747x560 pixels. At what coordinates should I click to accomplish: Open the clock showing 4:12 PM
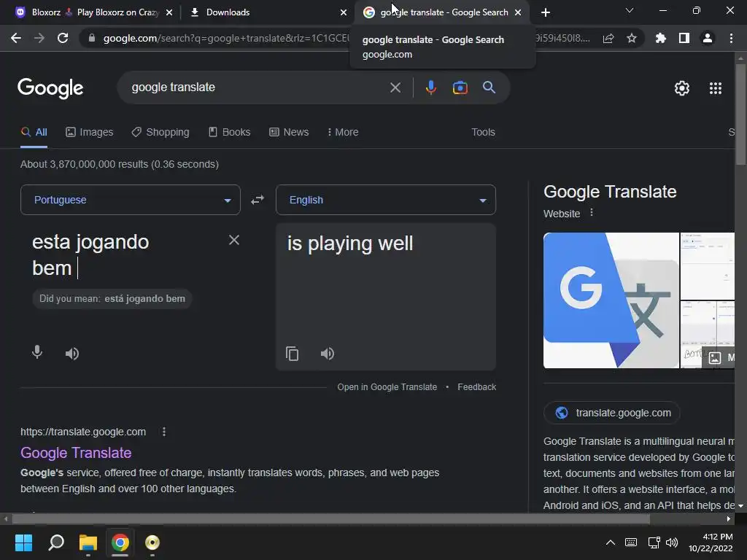click(711, 542)
